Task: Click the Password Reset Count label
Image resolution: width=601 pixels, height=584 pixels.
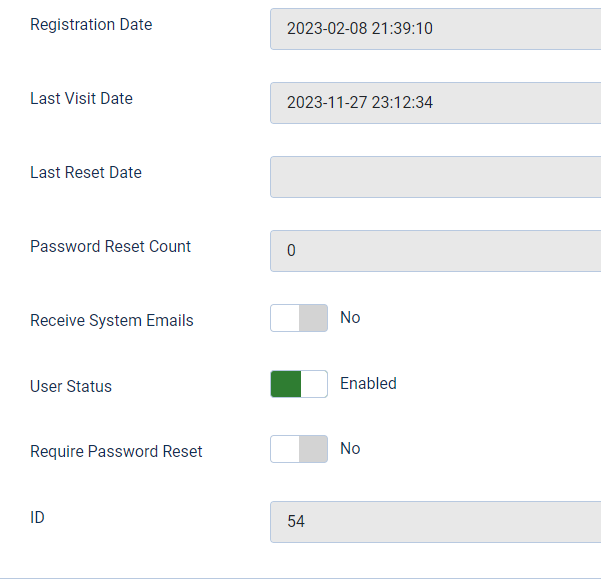Action: click(x=110, y=246)
